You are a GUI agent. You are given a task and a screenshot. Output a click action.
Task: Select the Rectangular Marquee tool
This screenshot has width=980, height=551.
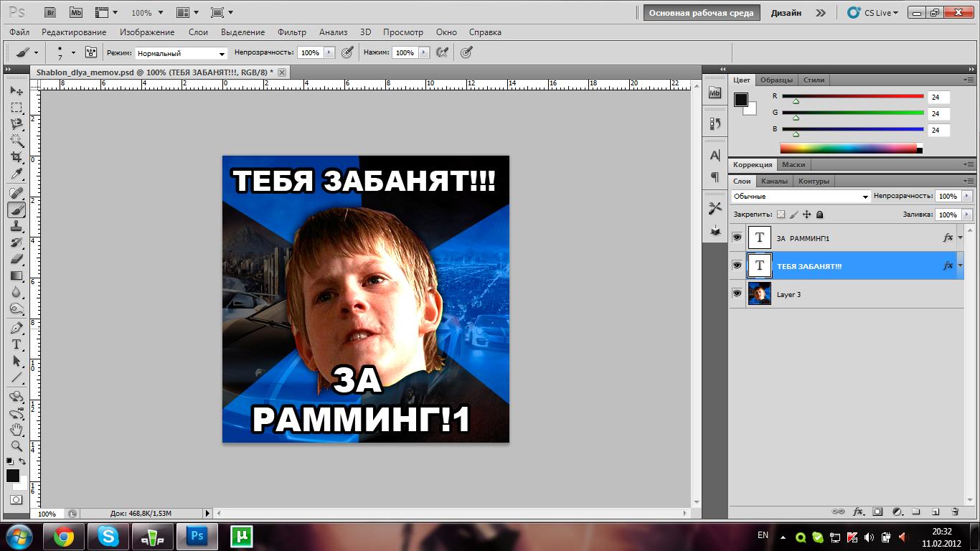pyautogui.click(x=17, y=108)
